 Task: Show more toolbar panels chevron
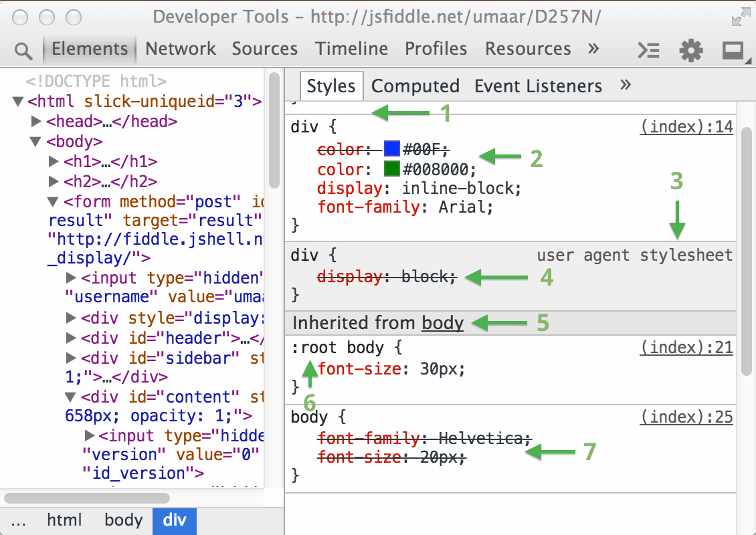[x=593, y=49]
